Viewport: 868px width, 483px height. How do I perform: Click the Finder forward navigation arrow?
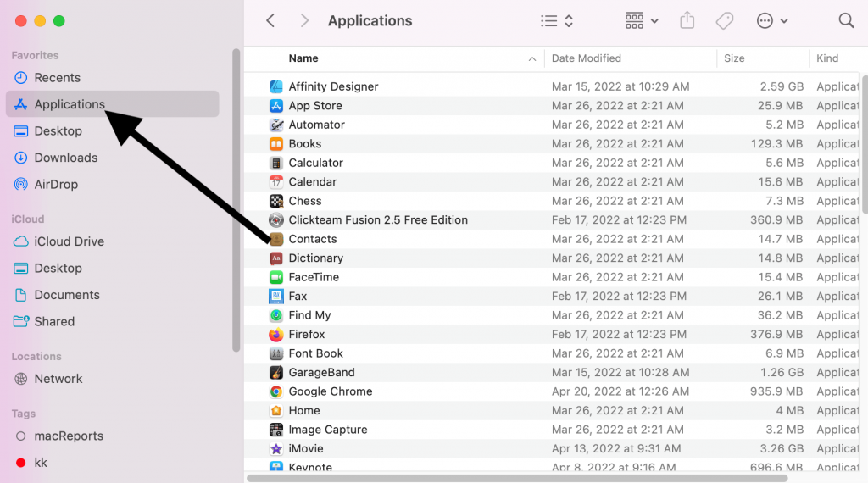[x=304, y=21]
